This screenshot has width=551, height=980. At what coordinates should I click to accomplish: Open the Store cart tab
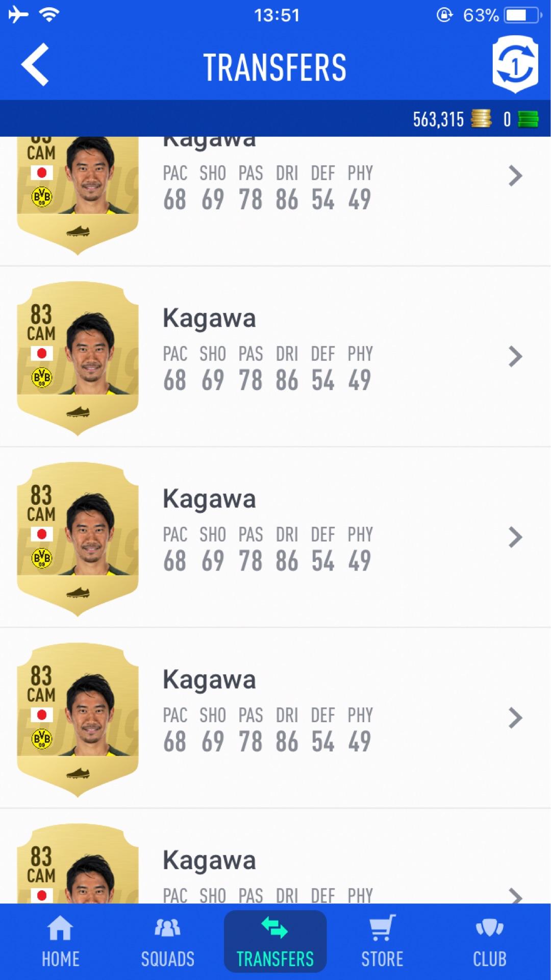[x=382, y=942]
